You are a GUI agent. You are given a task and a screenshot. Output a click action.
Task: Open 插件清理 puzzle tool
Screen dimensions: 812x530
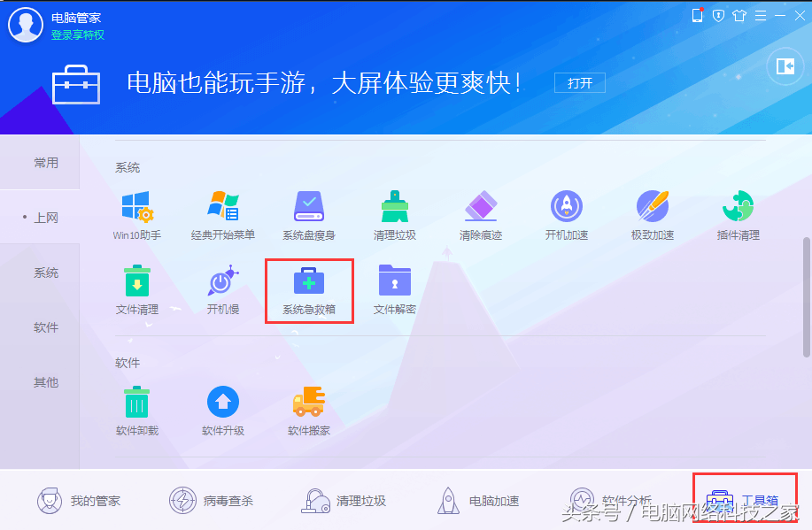click(x=738, y=215)
